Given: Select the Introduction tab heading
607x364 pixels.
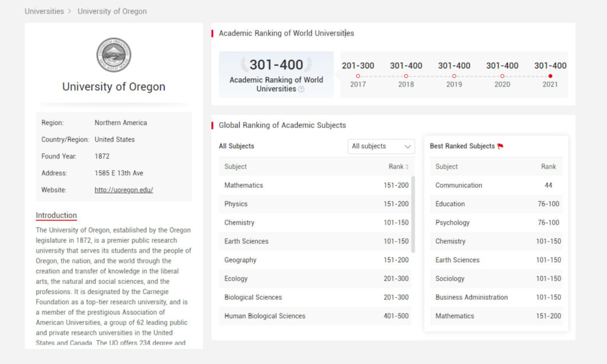Looking at the screenshot, I should 56,215.
